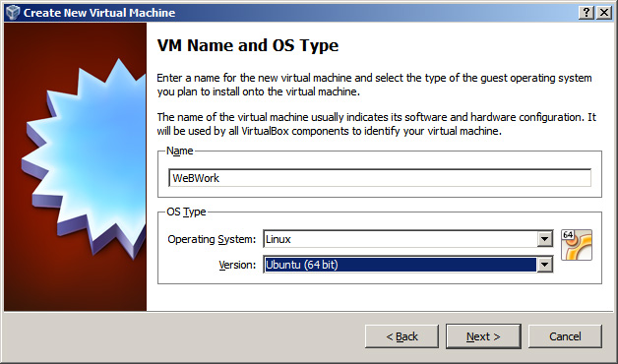Image resolution: width=618 pixels, height=364 pixels.
Task: Click the paragraph starting with Enter a name
Action: pos(374,85)
